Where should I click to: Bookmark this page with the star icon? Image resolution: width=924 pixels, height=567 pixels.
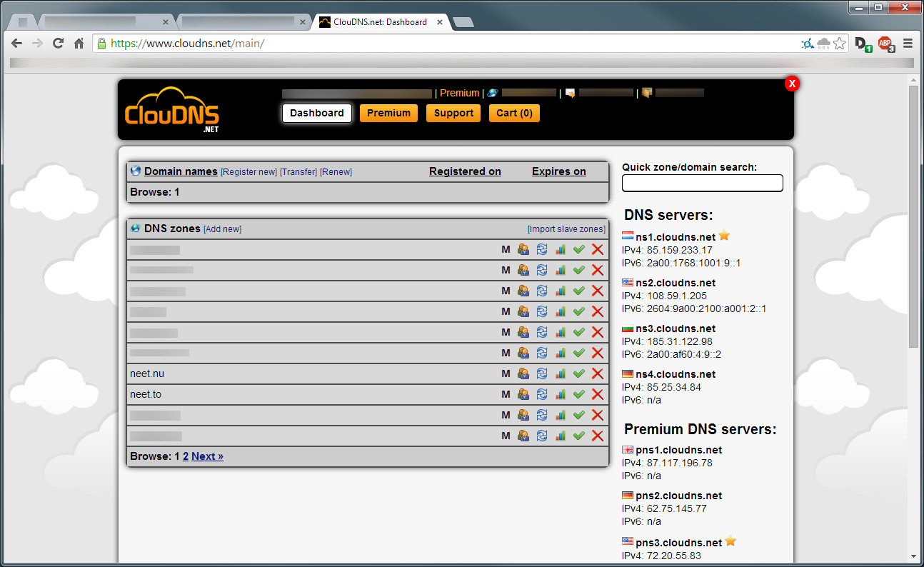click(840, 44)
